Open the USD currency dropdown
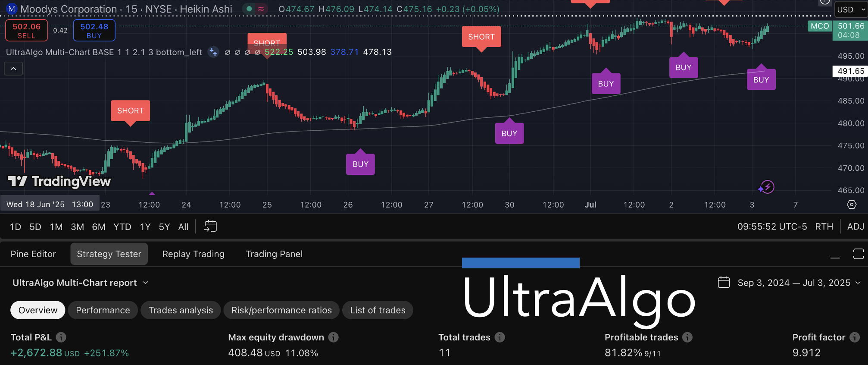This screenshot has width=868, height=365. 851,9
